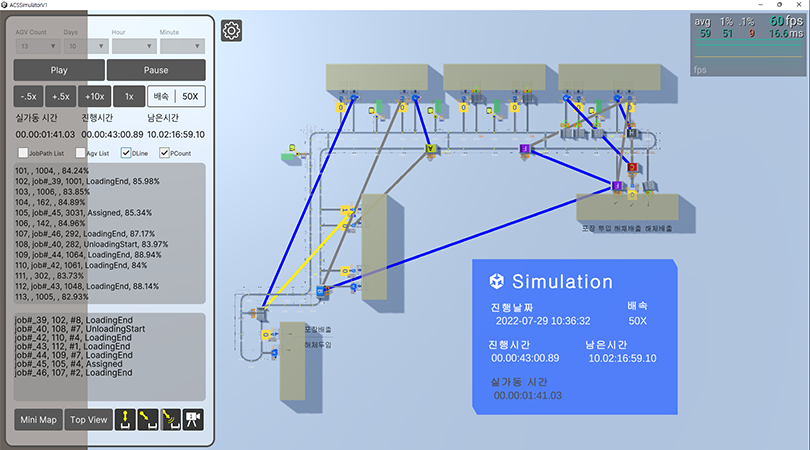Click the diagonal arrow view icon
Screen dimensions: 810x450
tap(148, 419)
